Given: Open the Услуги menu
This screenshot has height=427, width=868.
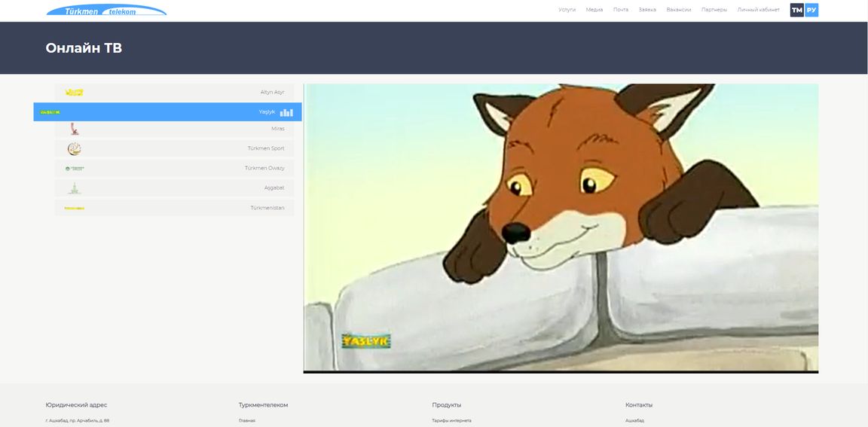Looking at the screenshot, I should tap(567, 10).
